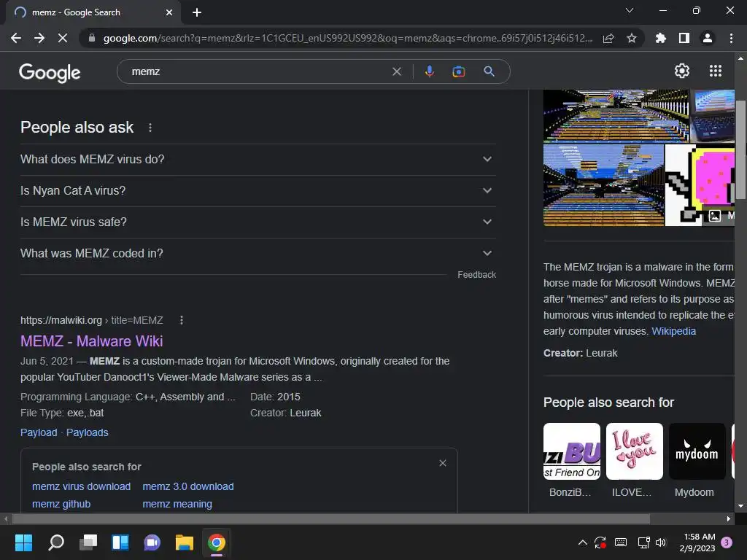This screenshot has height=560, width=747.
Task: Open the Mydoom related search card
Action: [x=697, y=461]
